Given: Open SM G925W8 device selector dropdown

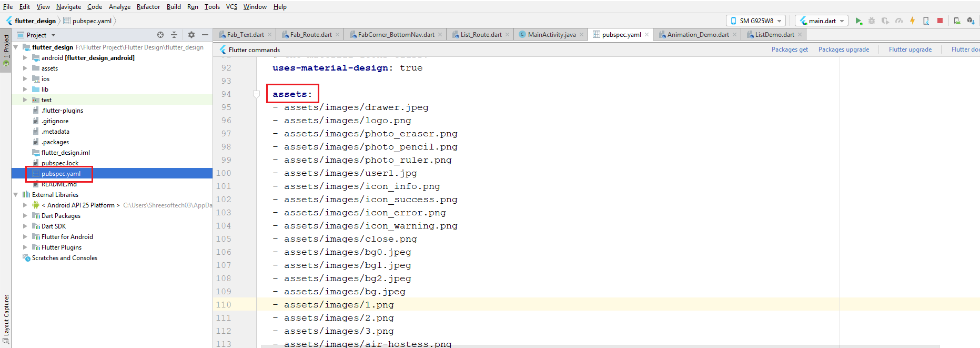Looking at the screenshot, I should click(x=756, y=21).
